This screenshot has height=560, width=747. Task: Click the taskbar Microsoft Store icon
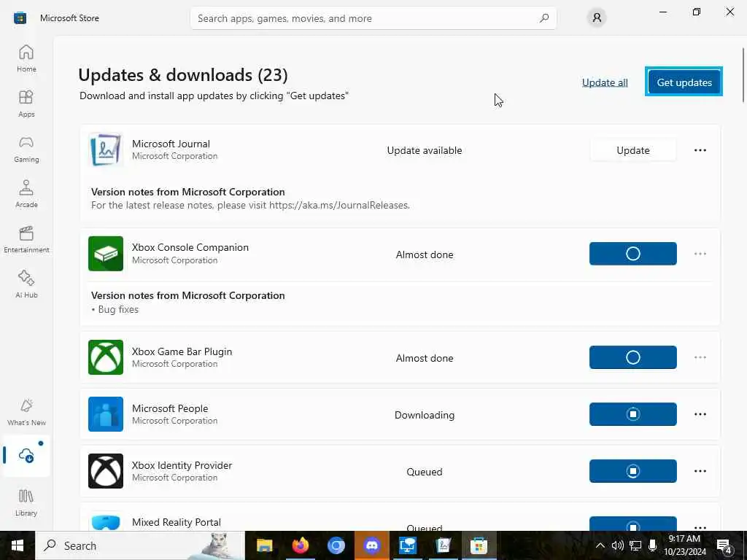click(479, 545)
